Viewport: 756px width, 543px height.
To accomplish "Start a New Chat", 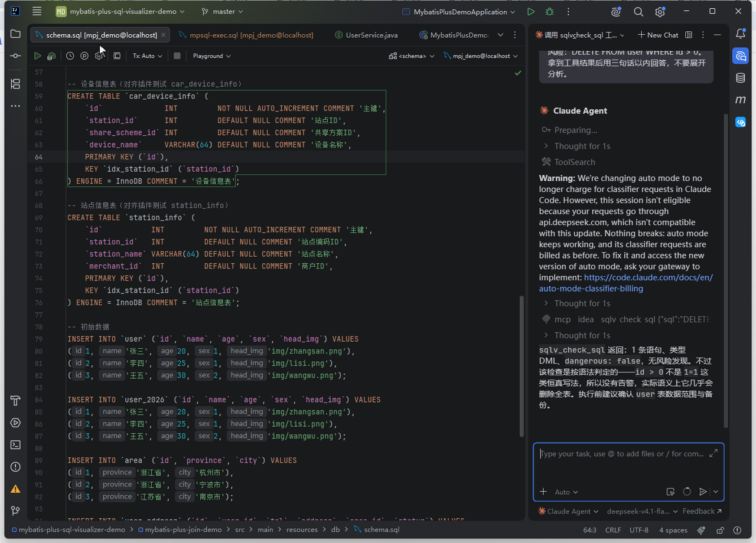I will click(x=658, y=35).
